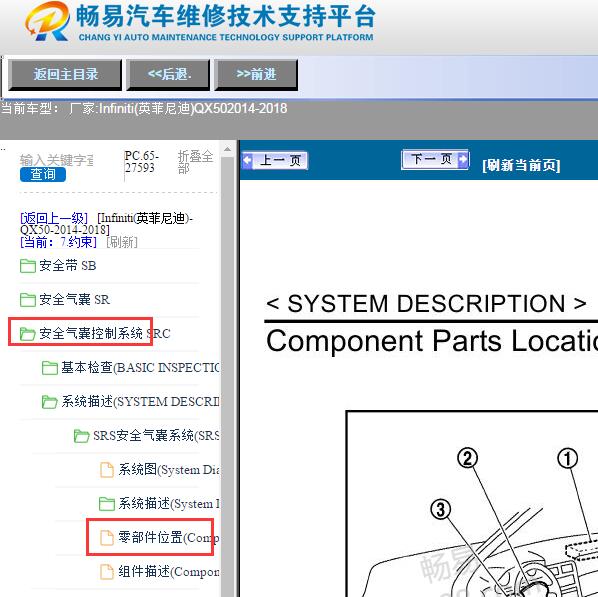The width and height of the screenshot is (598, 597).
Task: Focus the 输入关键字 search field
Action: (x=56, y=160)
